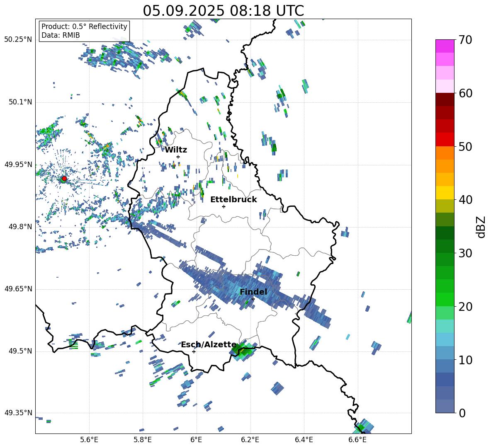Click the 6.4°E longitude label

coord(304,440)
